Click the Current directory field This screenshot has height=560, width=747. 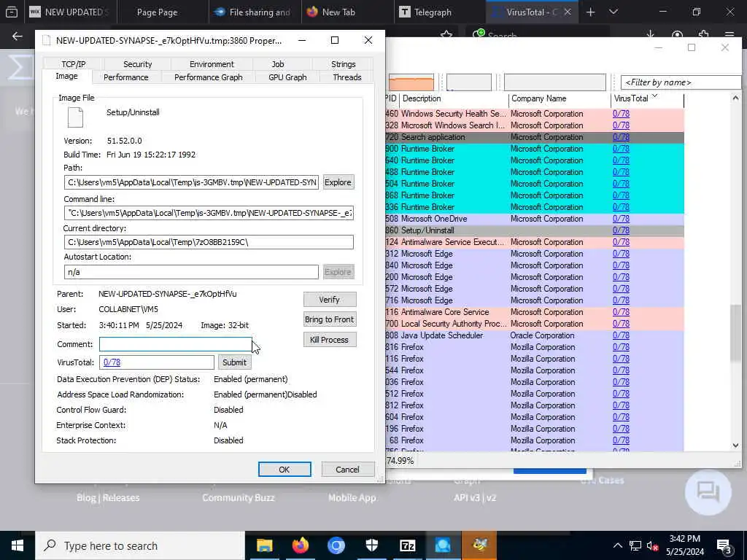pyautogui.click(x=209, y=242)
